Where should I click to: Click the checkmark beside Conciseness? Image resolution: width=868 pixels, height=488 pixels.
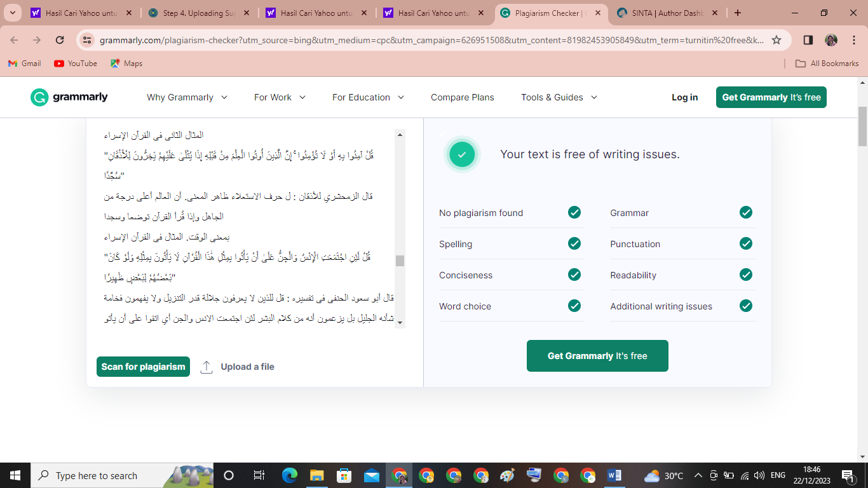574,274
